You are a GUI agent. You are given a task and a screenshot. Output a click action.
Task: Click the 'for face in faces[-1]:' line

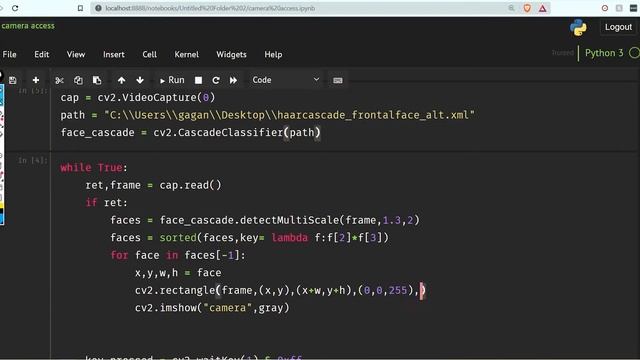pyautogui.click(x=178, y=256)
